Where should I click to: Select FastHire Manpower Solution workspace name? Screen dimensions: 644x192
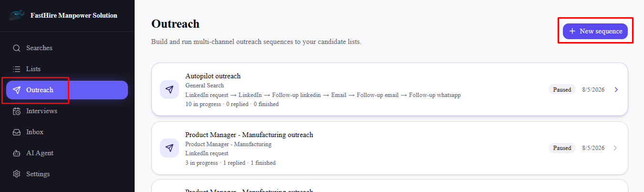[74, 15]
